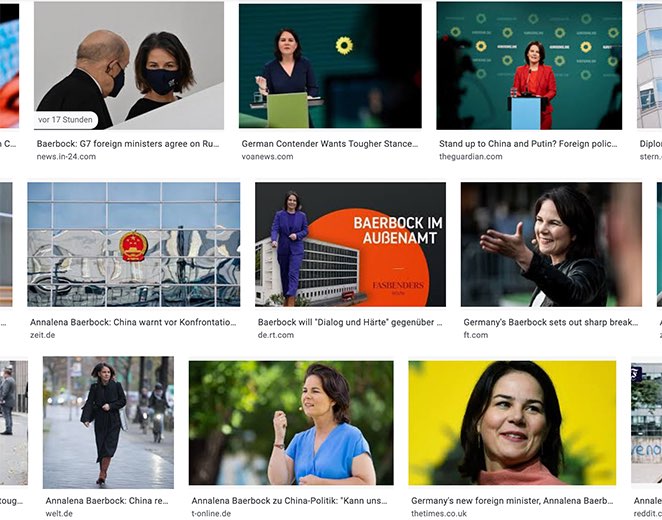Open the Chinese emblem glass facade image

134,244
